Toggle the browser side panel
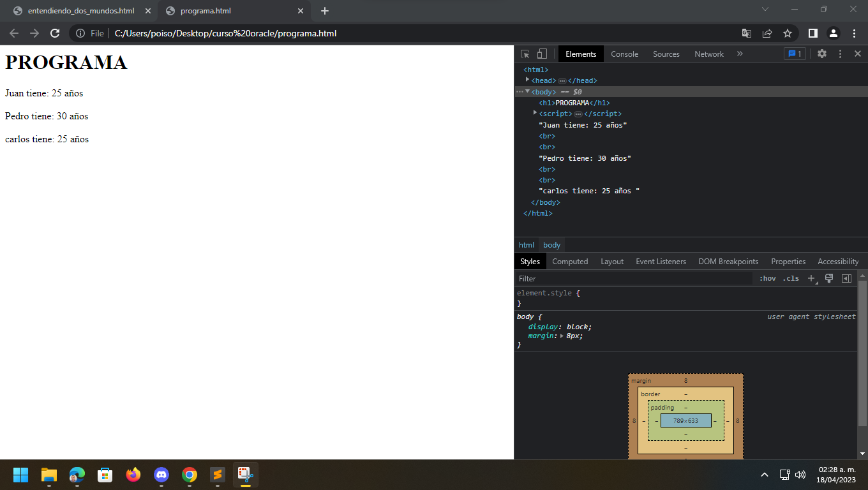Screen dimensions: 868x490 (813, 33)
